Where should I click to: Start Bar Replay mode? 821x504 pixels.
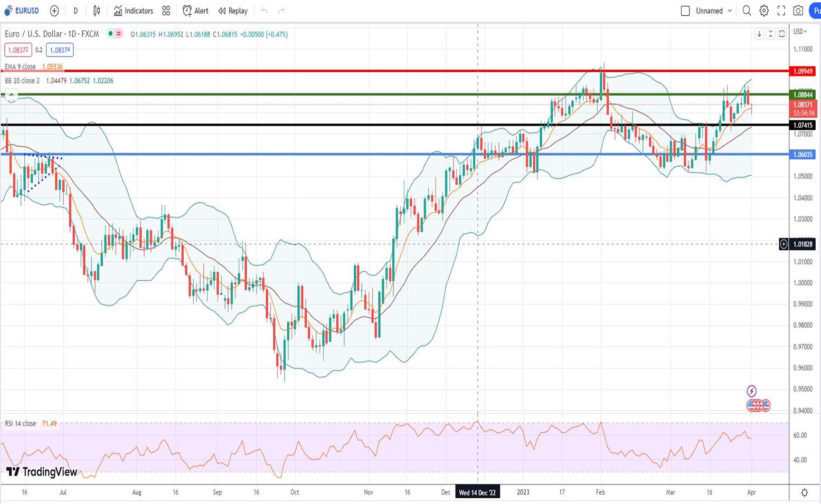pos(233,11)
